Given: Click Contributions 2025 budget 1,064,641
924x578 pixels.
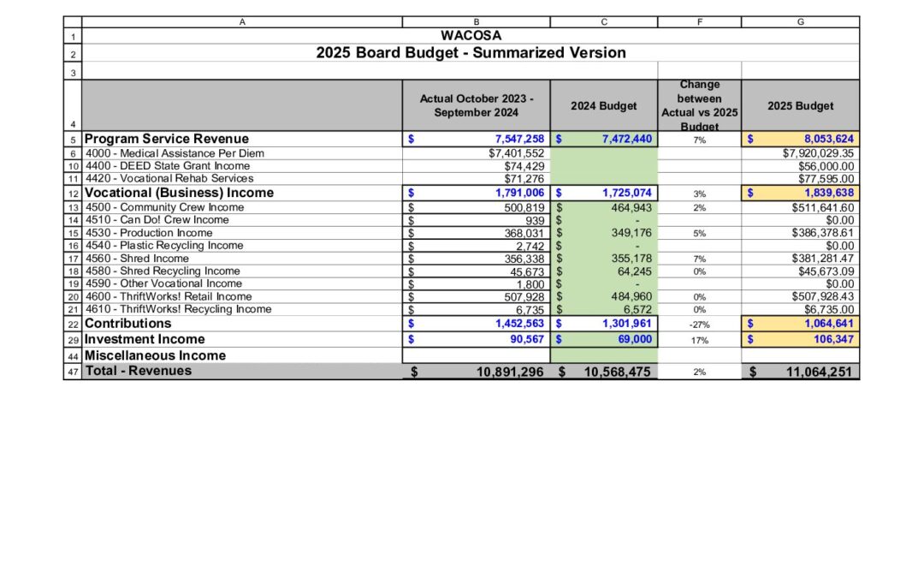Looking at the screenshot, I should click(800, 324).
